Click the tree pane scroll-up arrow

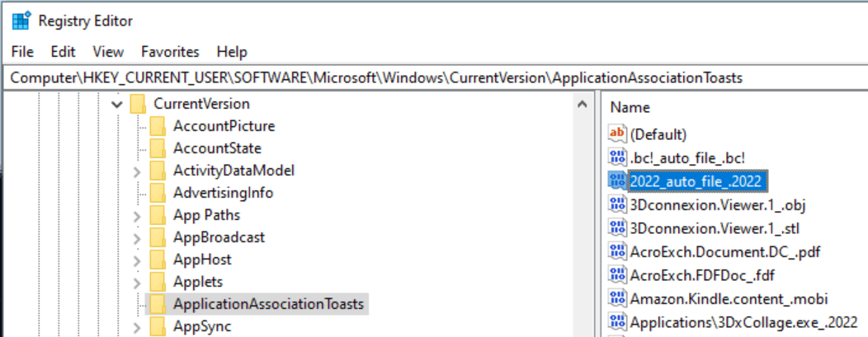click(582, 104)
